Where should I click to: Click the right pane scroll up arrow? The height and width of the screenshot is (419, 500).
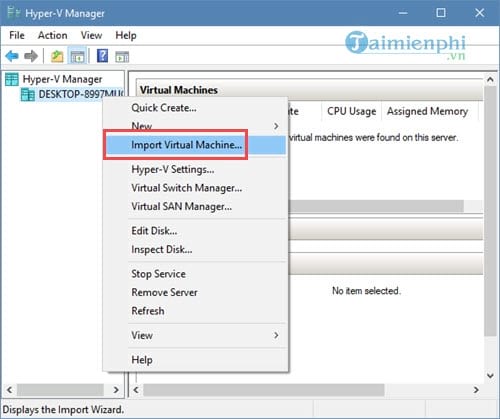[490, 79]
